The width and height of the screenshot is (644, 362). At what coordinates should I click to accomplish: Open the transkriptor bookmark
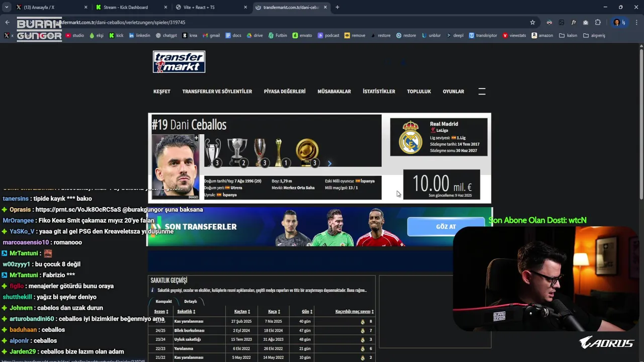[x=483, y=35]
